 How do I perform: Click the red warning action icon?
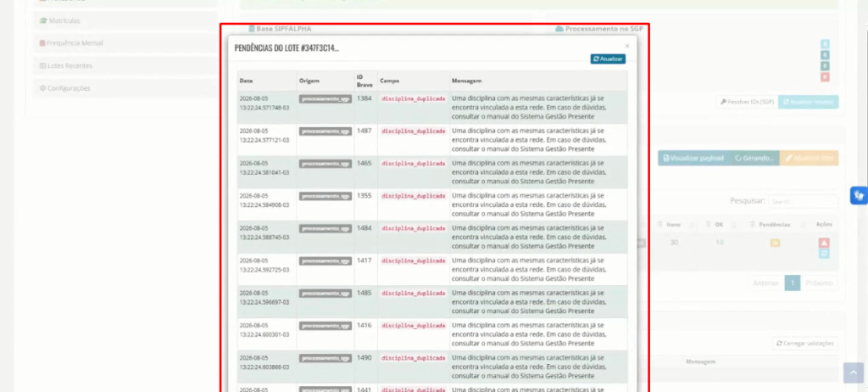[x=824, y=243]
